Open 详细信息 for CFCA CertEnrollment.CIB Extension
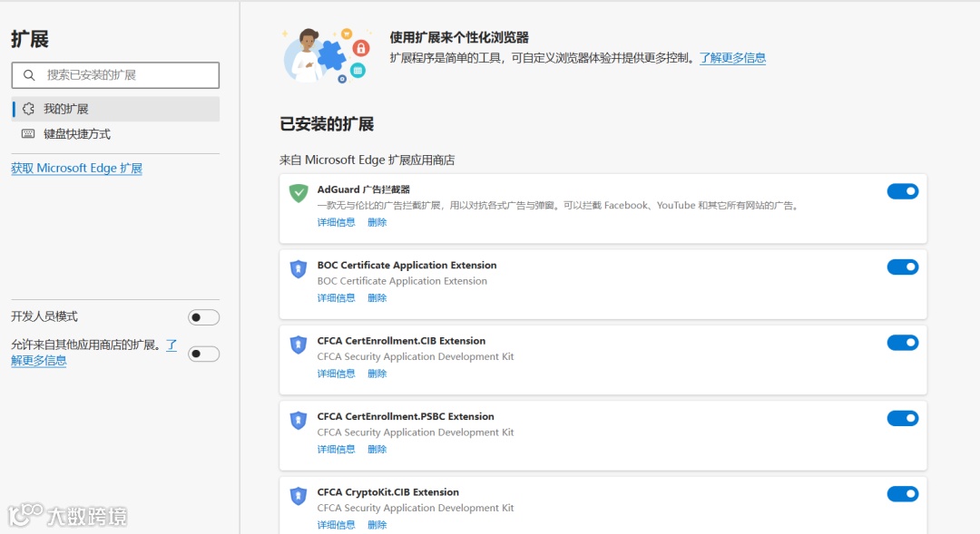The image size is (980, 534). point(337,374)
